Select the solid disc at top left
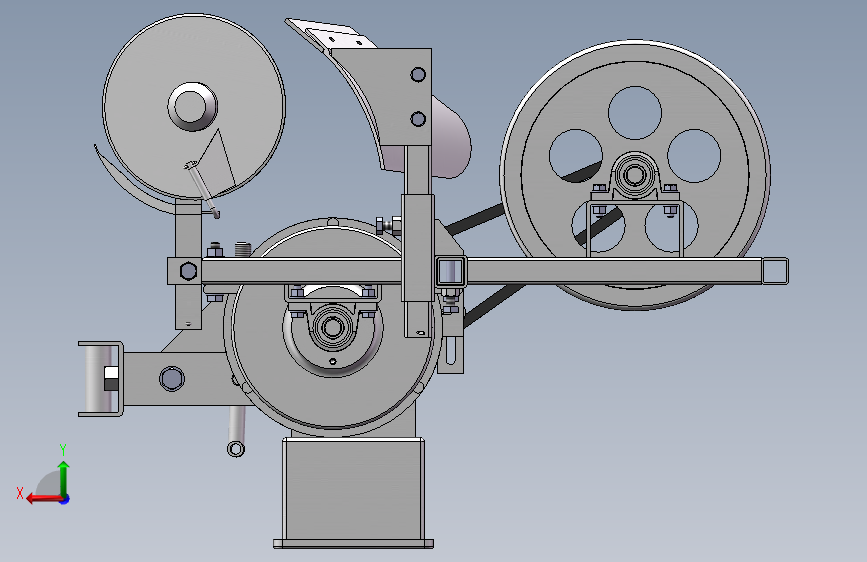The width and height of the screenshot is (867, 562). (x=194, y=106)
